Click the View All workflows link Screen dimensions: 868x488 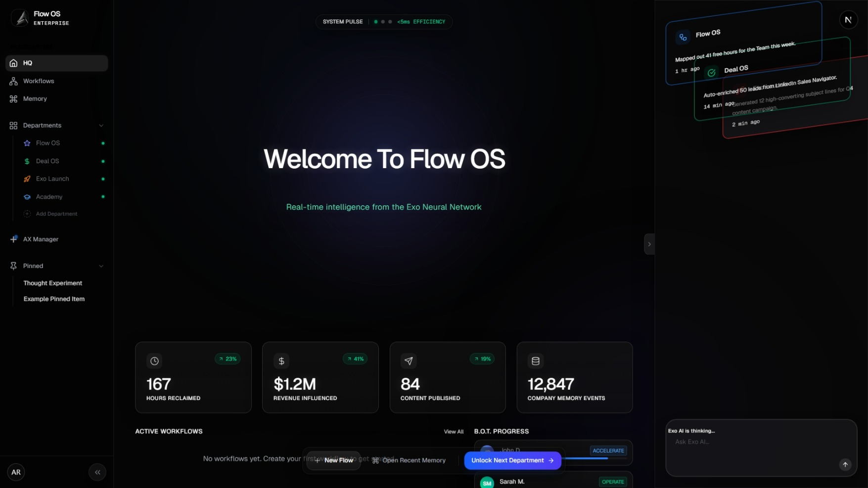click(454, 431)
